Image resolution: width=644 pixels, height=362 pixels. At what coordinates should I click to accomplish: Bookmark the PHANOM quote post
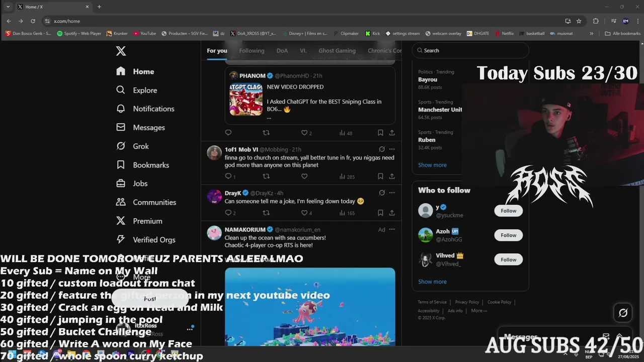coord(380,133)
